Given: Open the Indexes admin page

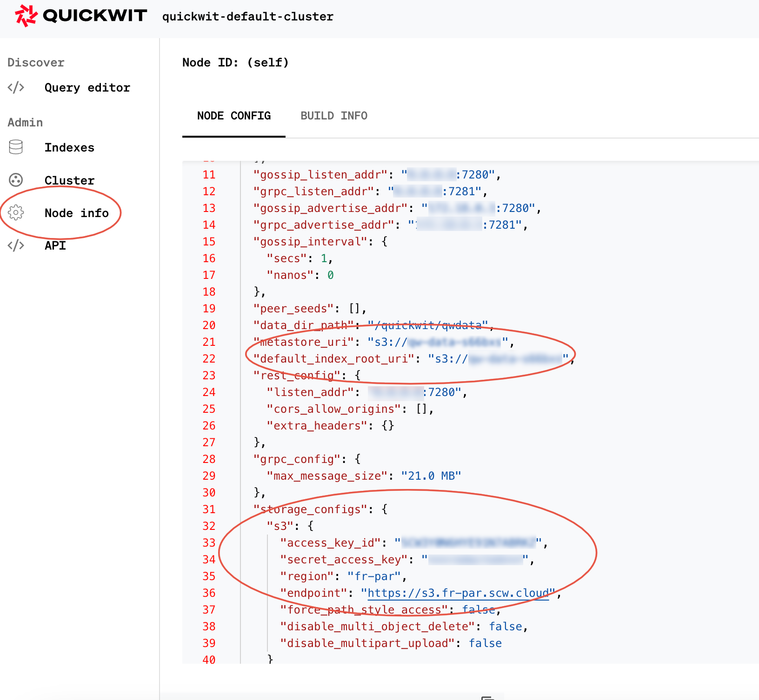Looking at the screenshot, I should pyautogui.click(x=69, y=147).
